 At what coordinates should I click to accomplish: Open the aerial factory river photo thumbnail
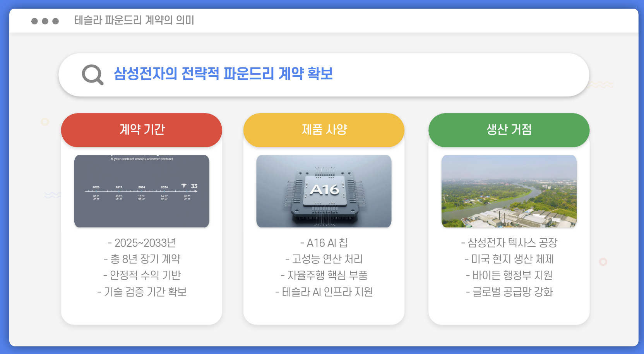(x=509, y=191)
